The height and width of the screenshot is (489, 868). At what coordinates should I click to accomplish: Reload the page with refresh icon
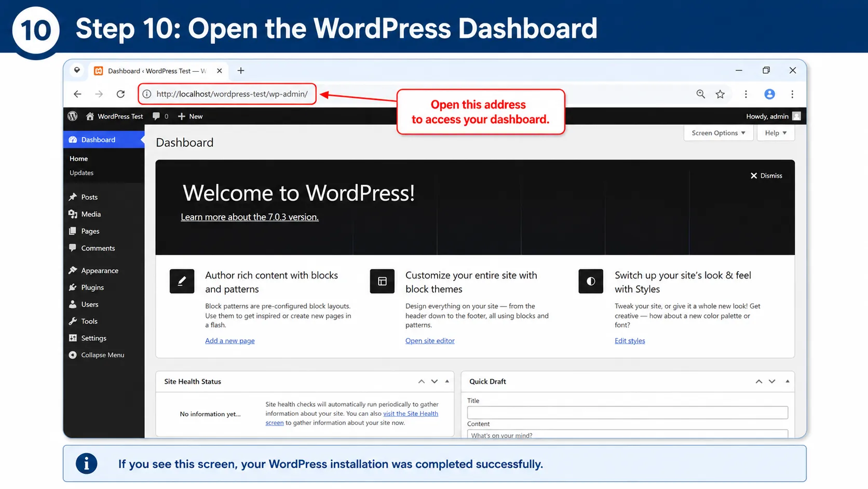(x=120, y=94)
